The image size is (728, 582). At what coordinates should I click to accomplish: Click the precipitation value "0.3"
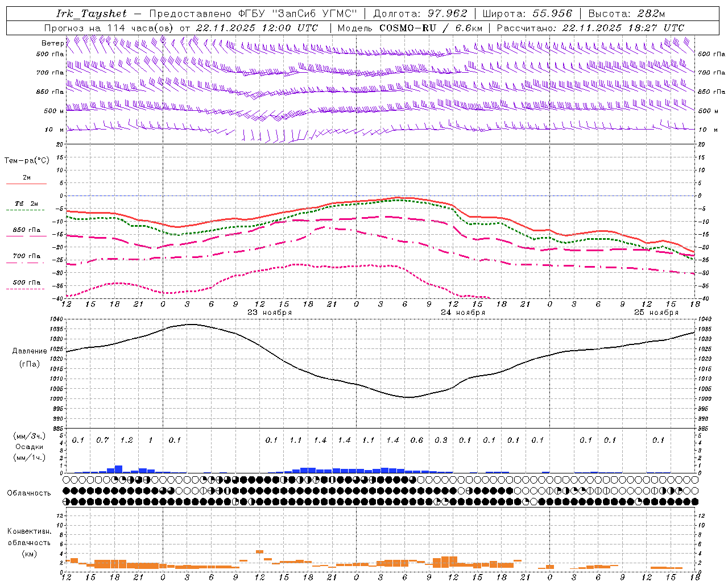[x=441, y=440]
